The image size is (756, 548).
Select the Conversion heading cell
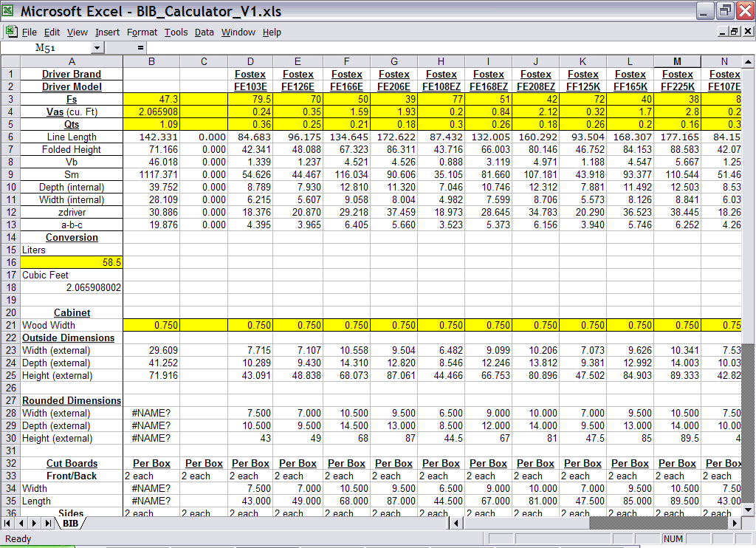click(72, 237)
